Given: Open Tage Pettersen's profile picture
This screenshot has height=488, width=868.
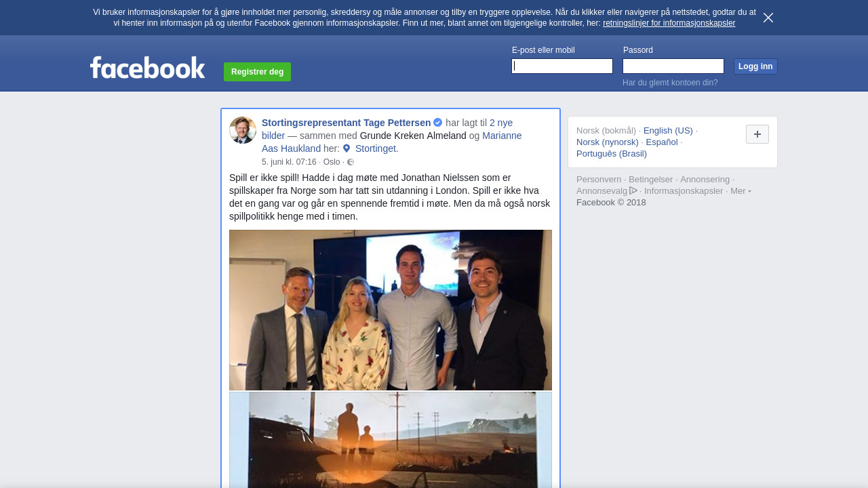Looking at the screenshot, I should click(243, 130).
